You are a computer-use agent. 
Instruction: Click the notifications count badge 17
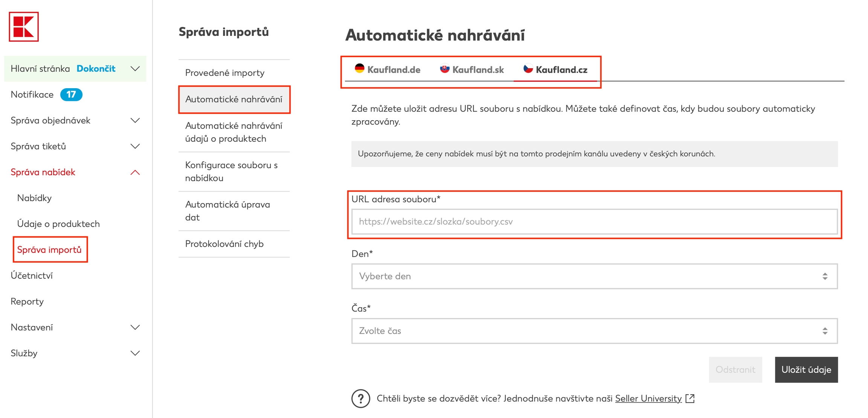tap(71, 95)
